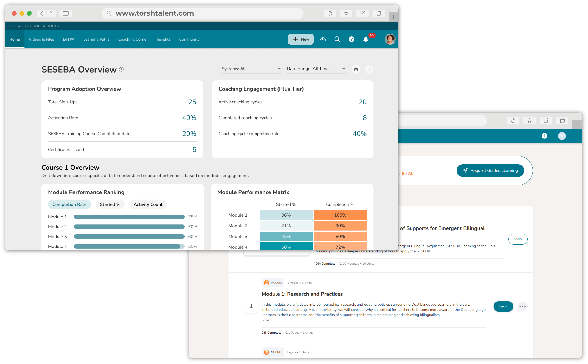
Task: Click info icon beside SESEBA Overview
Action: click(121, 69)
